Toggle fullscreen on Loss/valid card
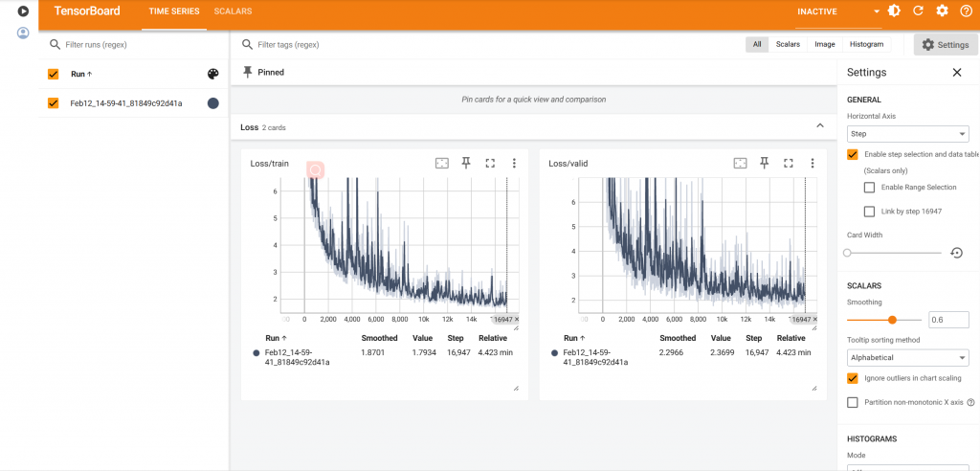 tap(789, 164)
